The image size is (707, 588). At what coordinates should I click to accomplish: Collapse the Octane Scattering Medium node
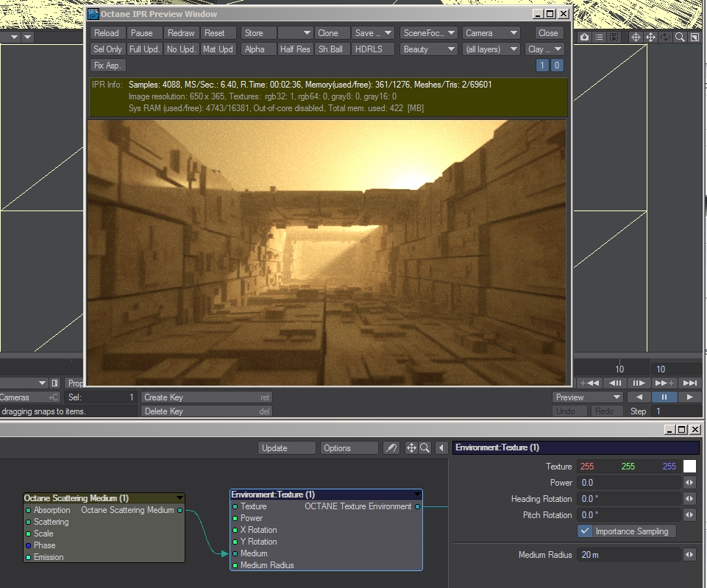[x=180, y=498]
